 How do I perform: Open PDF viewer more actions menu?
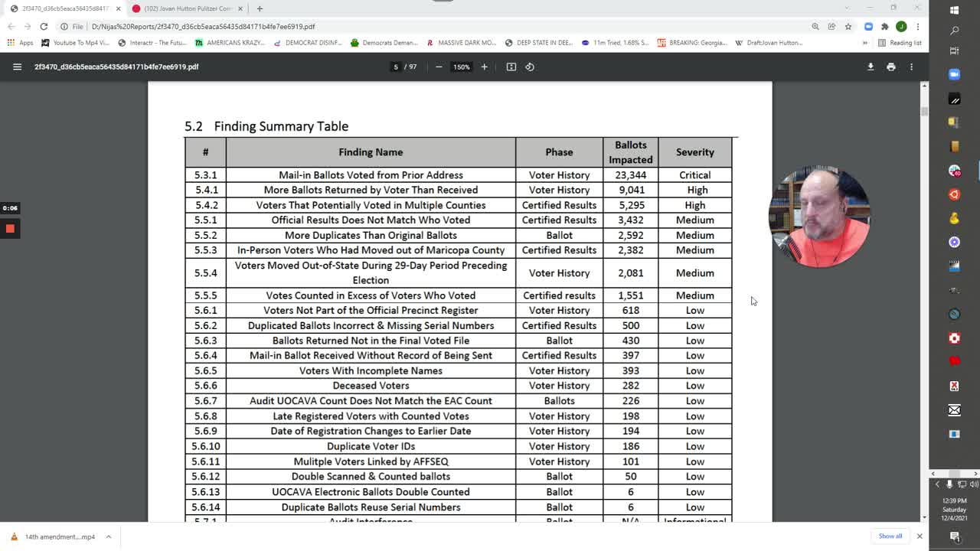[x=911, y=67]
